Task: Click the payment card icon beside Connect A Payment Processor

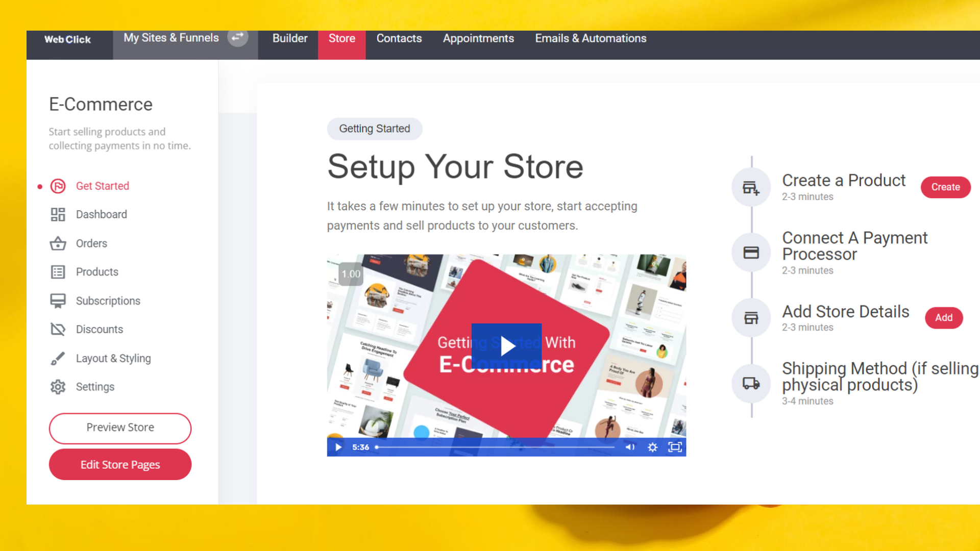Action: click(x=750, y=252)
